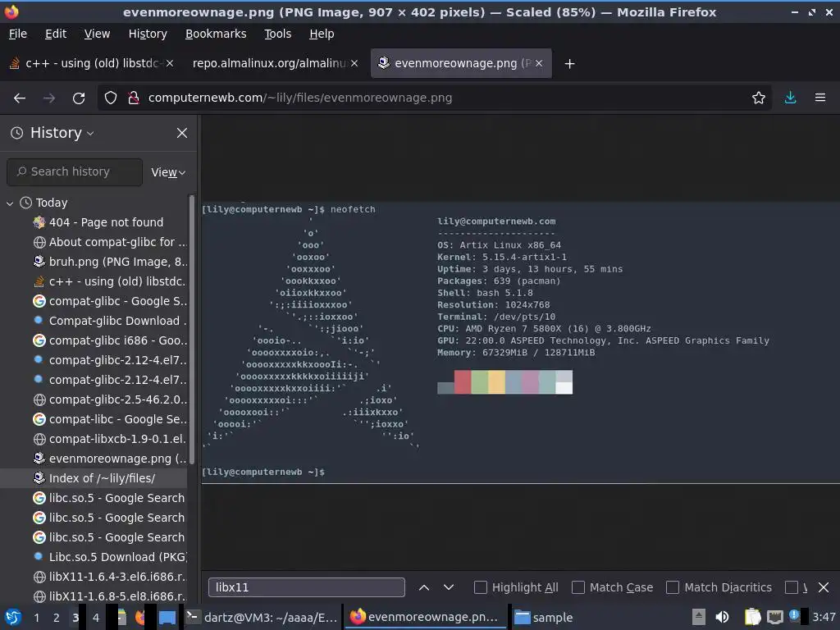Switch to workspace 1
The image size is (840, 630).
pyautogui.click(x=36, y=618)
